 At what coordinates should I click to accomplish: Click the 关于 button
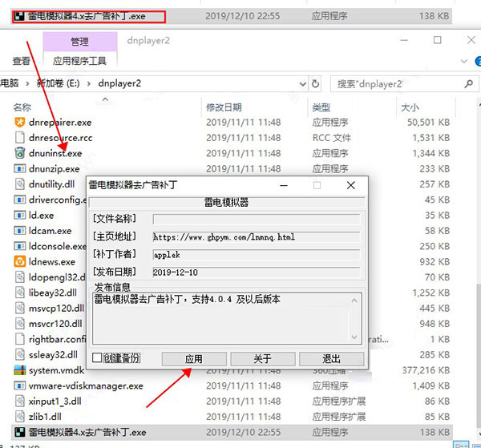[x=263, y=359]
